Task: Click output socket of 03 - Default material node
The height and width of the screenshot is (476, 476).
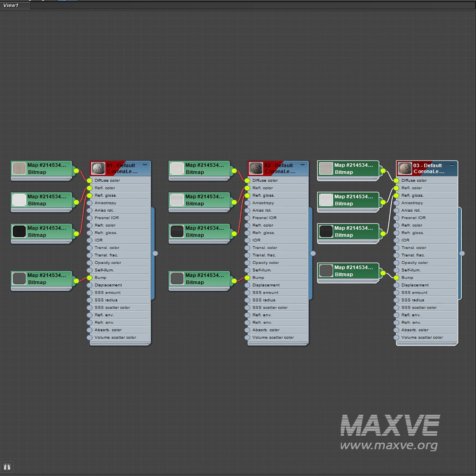Action: pos(462,253)
